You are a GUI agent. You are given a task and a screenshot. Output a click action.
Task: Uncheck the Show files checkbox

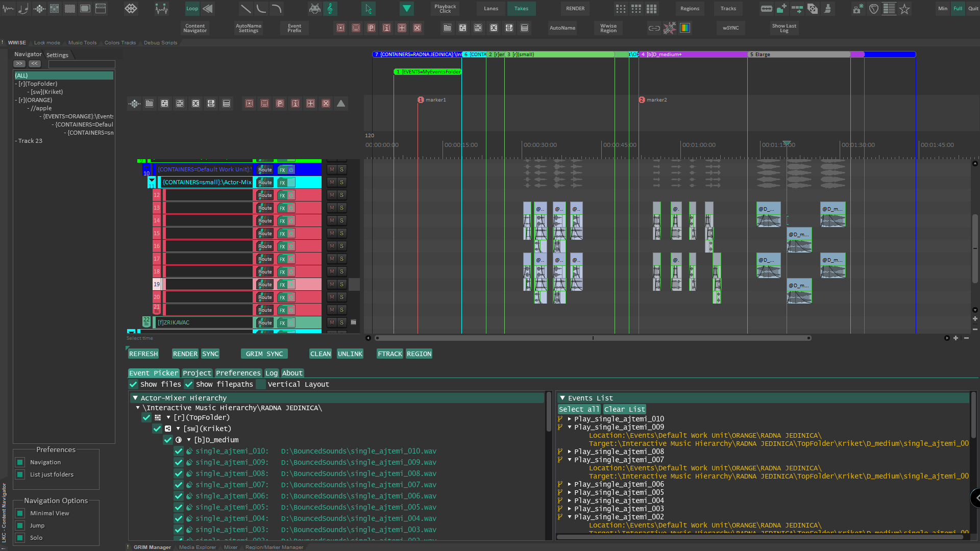(x=133, y=384)
